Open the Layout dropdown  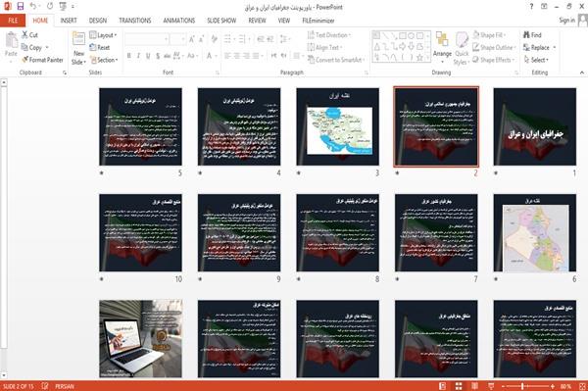pos(103,35)
